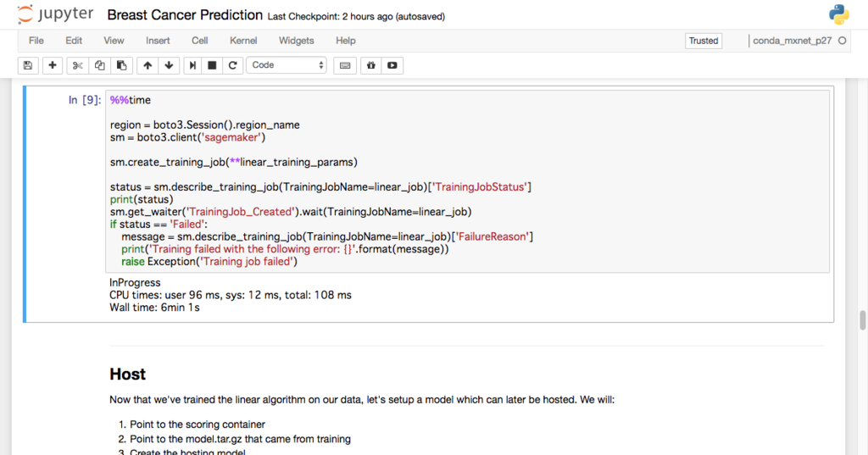Click the video camera toolbar icon
Viewport: 868px width, 455px height.
pyautogui.click(x=392, y=65)
